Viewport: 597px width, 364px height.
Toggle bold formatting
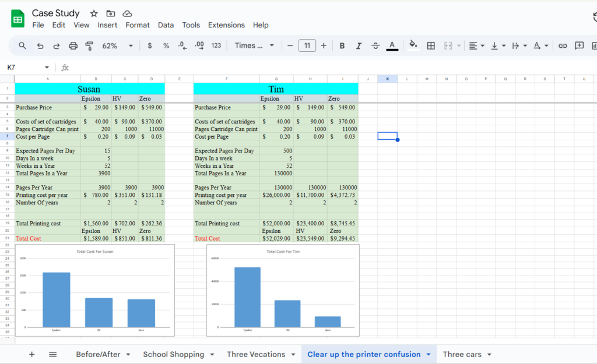(342, 46)
